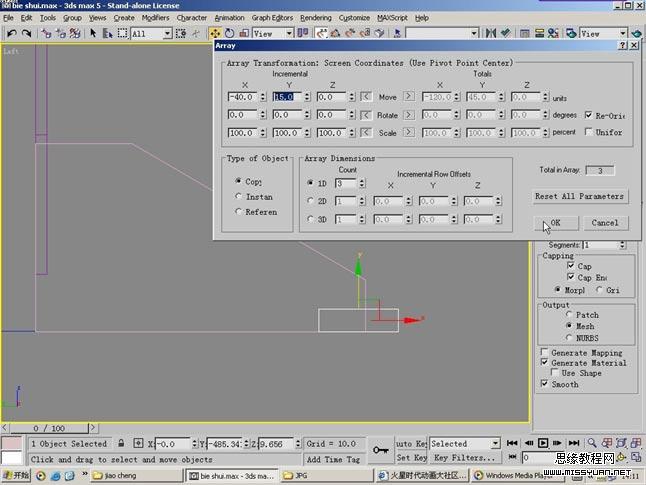The width and height of the screenshot is (646, 485).
Task: Click Zoom magnifier viewport control
Action: (592, 443)
